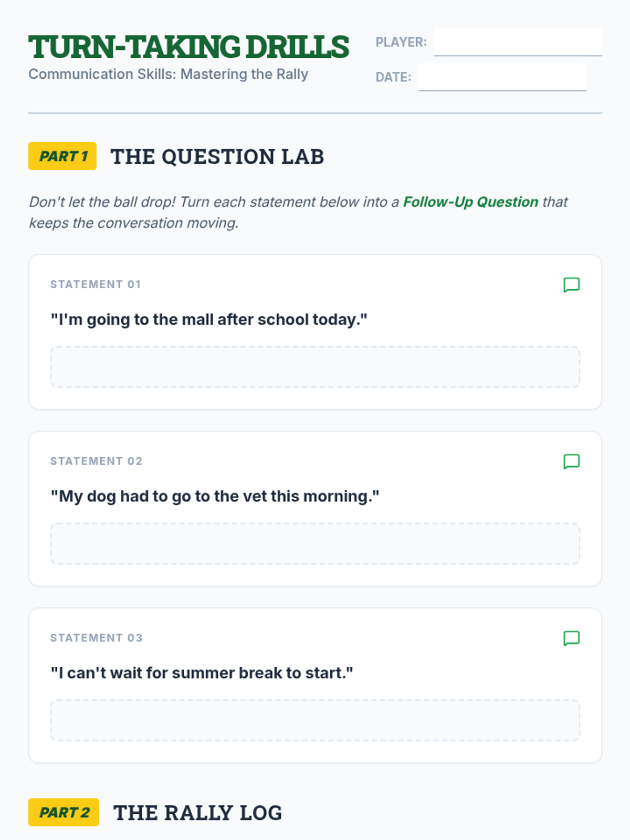Click the green Follow-Up Question text
This screenshot has height=840, width=630.
tap(470, 202)
